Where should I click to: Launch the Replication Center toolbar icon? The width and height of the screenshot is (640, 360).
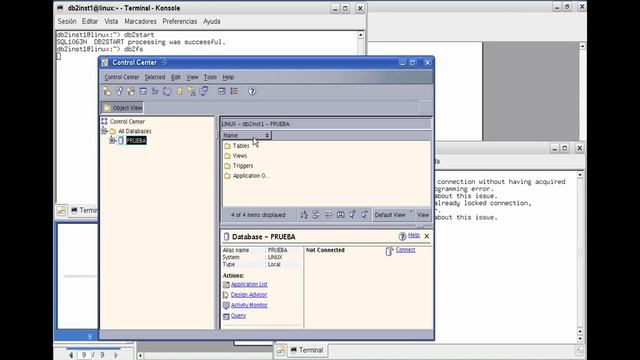(x=119, y=91)
